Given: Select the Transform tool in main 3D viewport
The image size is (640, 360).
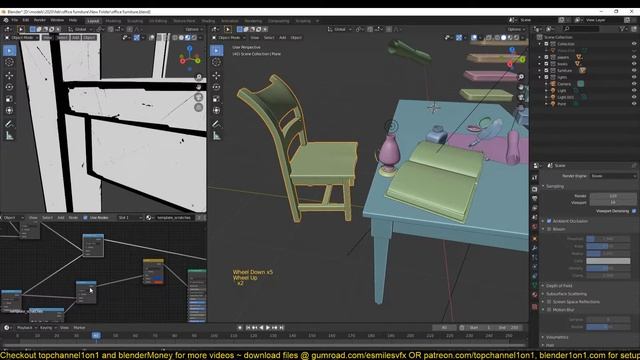Looking at the screenshot, I should 216,110.
